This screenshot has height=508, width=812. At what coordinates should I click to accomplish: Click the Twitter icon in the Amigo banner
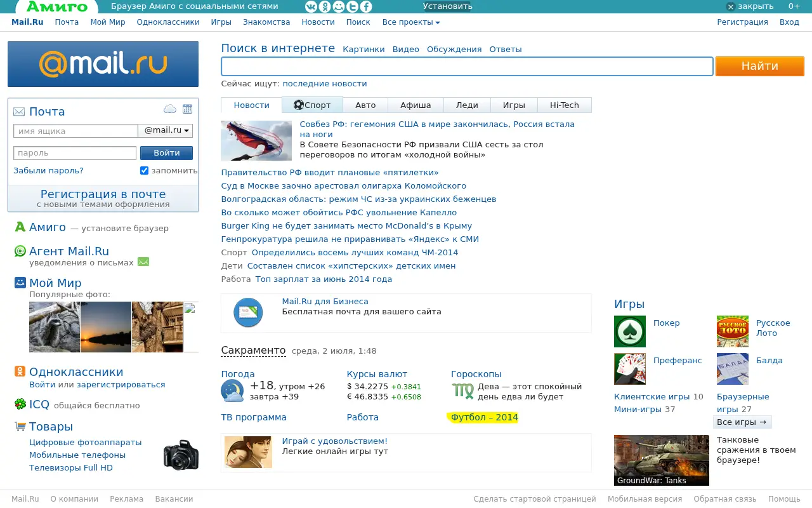tap(352, 6)
